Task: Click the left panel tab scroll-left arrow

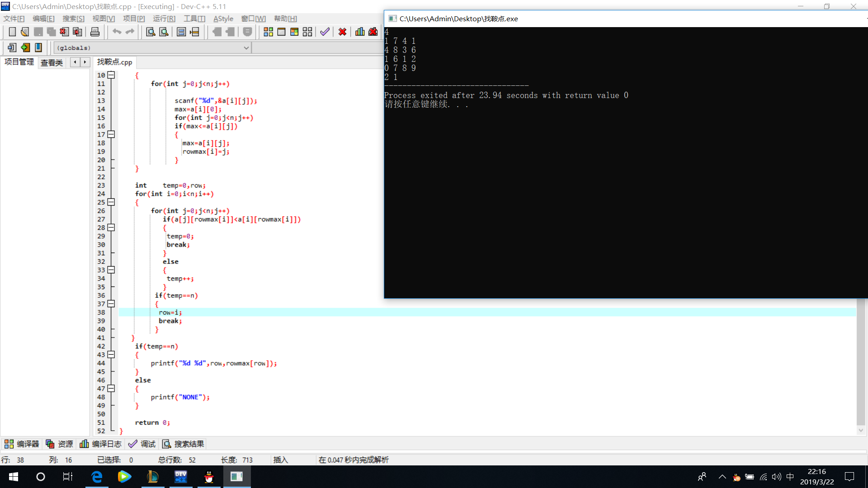Action: pos(75,62)
